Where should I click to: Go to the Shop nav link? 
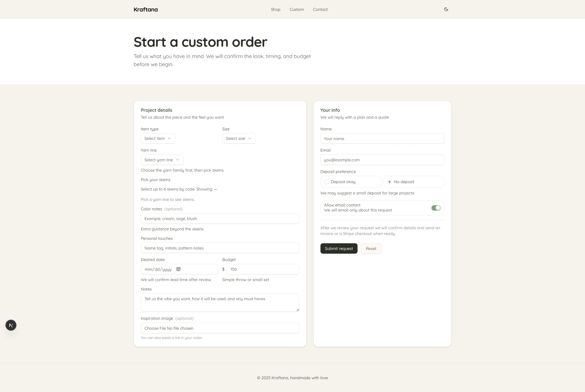click(x=275, y=10)
